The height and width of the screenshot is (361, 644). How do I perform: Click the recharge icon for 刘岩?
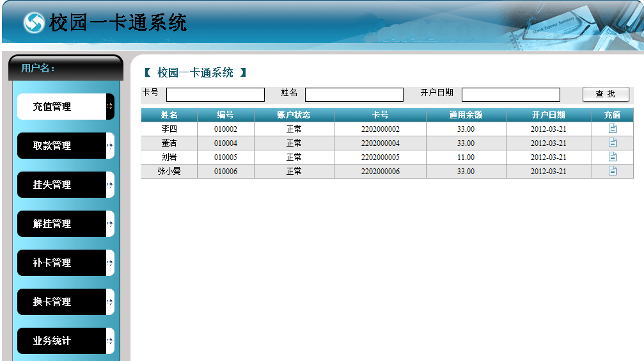613,157
